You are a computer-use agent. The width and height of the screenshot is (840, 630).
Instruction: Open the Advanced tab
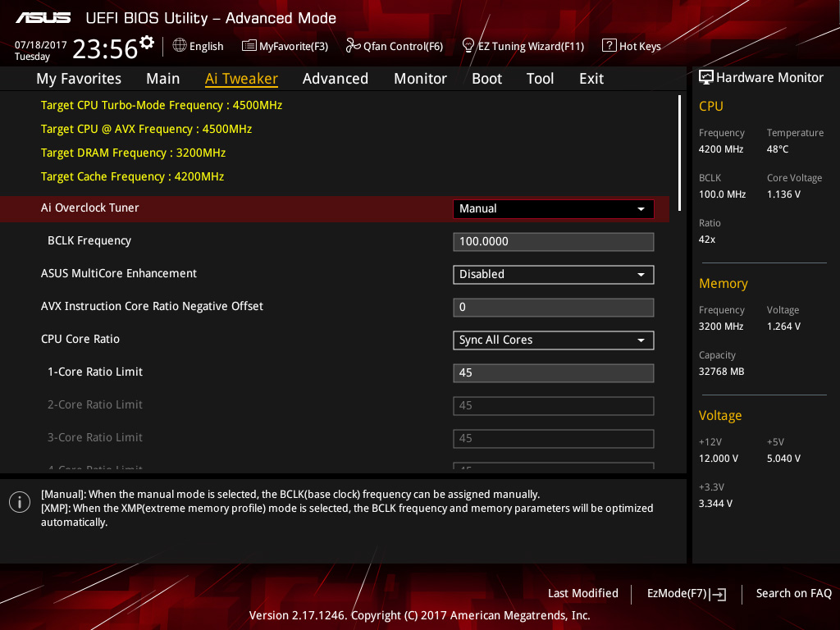pyautogui.click(x=336, y=79)
